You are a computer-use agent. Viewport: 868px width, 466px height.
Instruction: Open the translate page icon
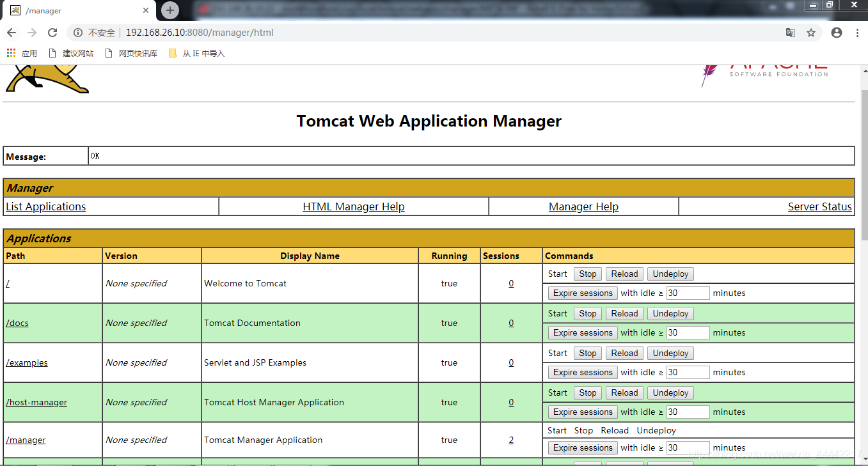pyautogui.click(x=791, y=33)
